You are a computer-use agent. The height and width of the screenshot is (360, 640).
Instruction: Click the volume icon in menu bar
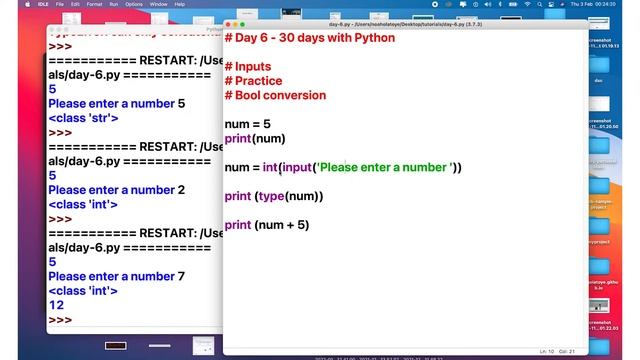point(488,4)
